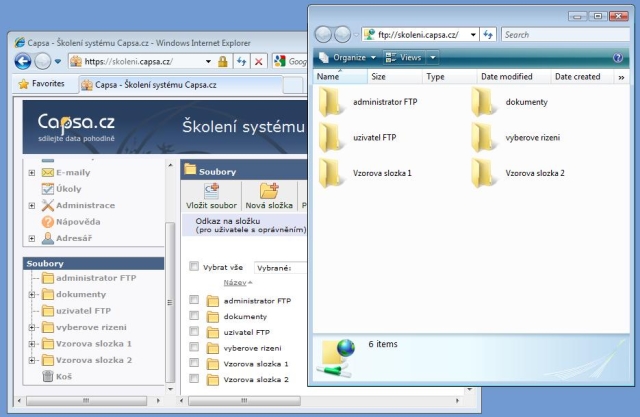Stop loading with the red X icon

258,62
